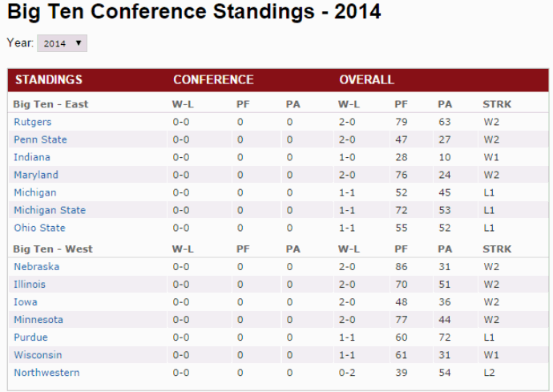Click the OVERALL column group header
Image resolution: width=553 pixels, height=392 pixels.
pos(367,79)
